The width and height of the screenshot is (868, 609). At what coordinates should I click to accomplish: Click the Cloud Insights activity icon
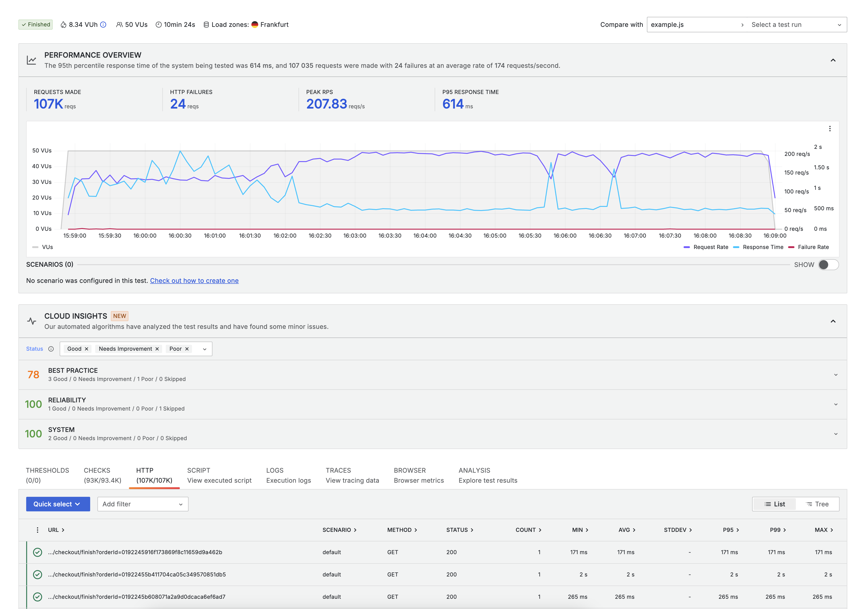coord(32,321)
